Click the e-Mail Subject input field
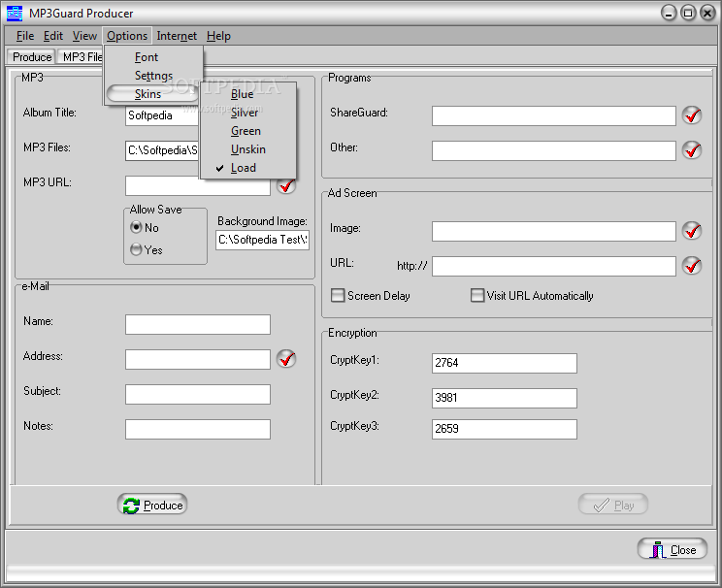Screen dimensions: 722x588 pos(198,394)
